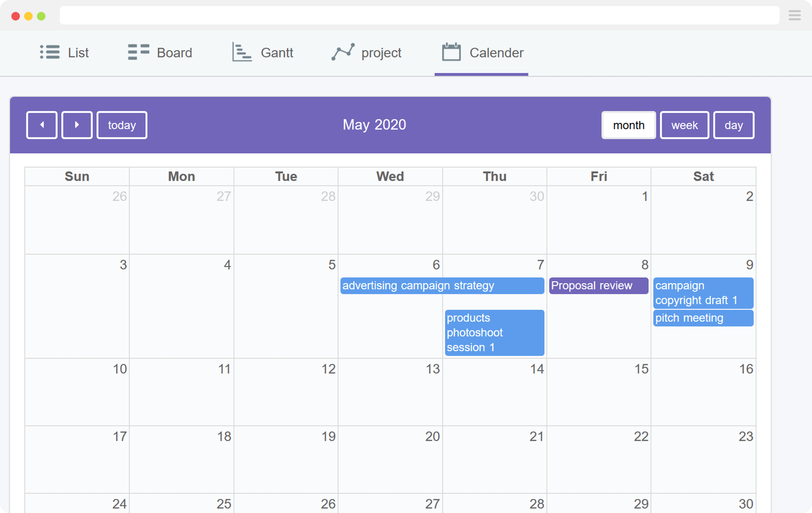Switch to week view

[684, 125]
